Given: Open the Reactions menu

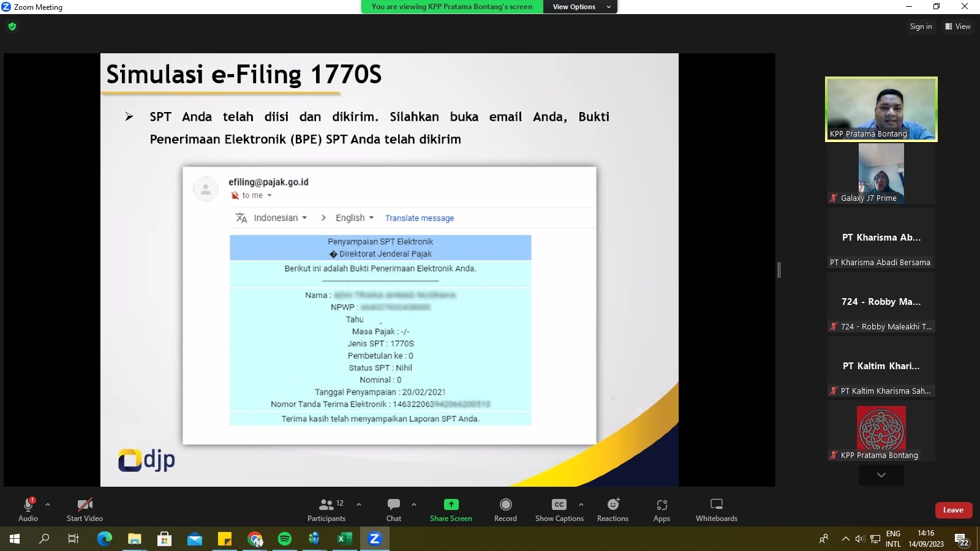Looking at the screenshot, I should [x=612, y=509].
